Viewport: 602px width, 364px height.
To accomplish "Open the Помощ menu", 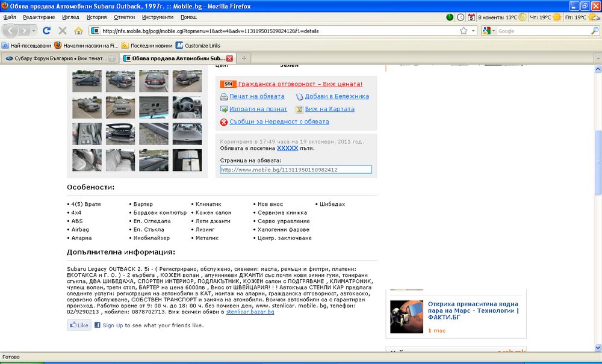I will (x=189, y=17).
